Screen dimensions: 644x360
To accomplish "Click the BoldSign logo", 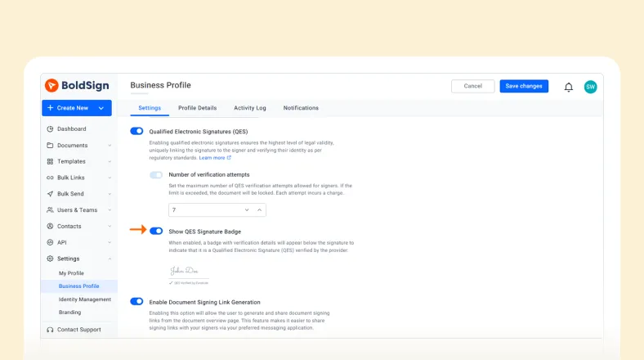I will pos(77,86).
